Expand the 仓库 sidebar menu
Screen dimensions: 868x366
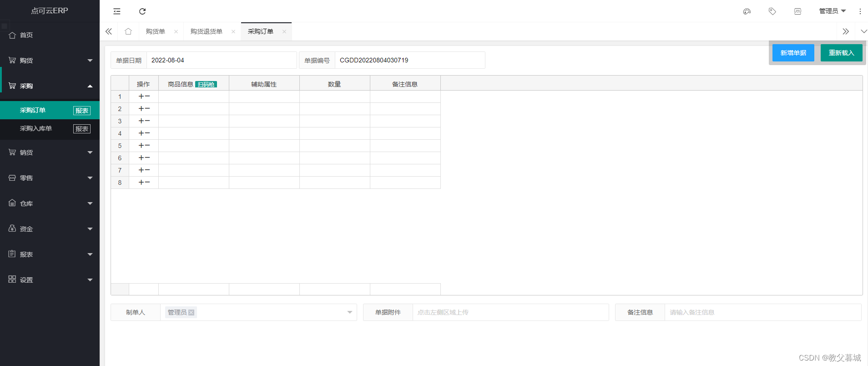coord(90,203)
